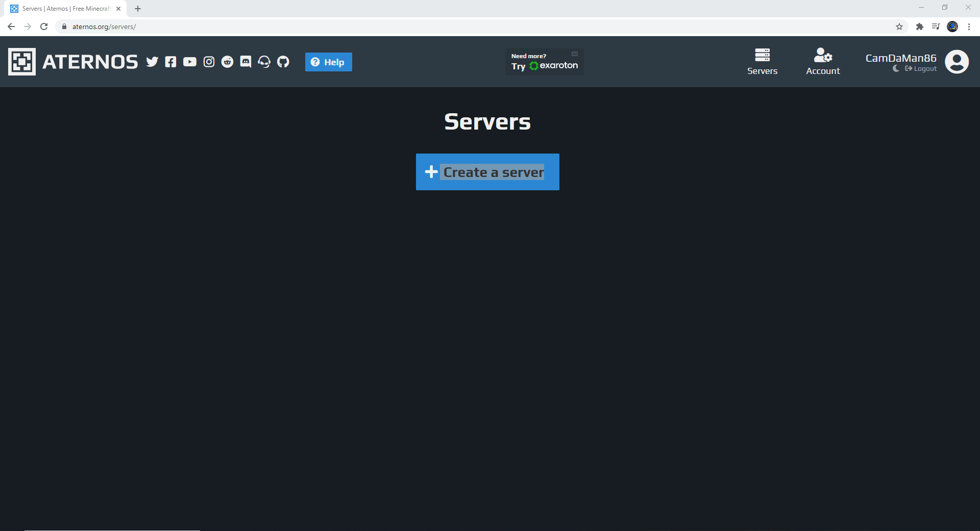Open the Aternos Reddit icon
This screenshot has height=531, width=980.
point(227,62)
